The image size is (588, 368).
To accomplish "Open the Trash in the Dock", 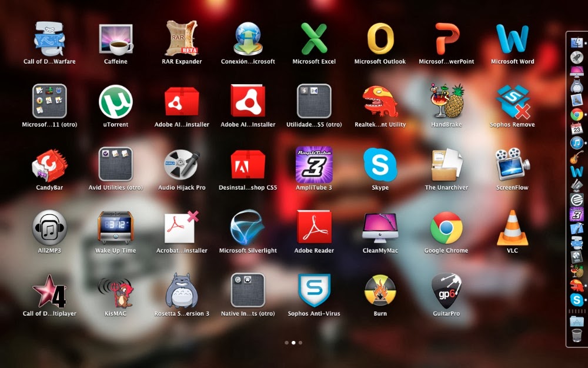I will (576, 336).
